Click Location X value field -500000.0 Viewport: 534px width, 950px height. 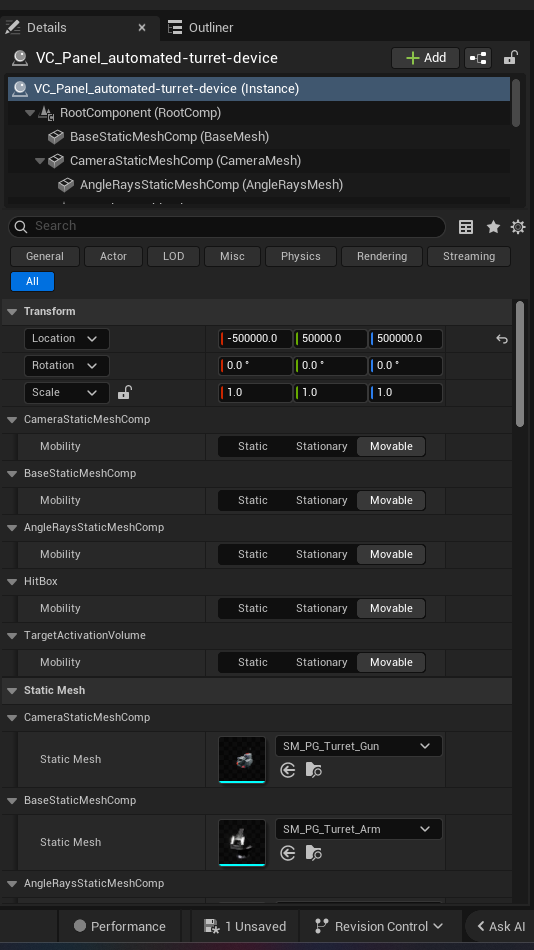click(255, 339)
